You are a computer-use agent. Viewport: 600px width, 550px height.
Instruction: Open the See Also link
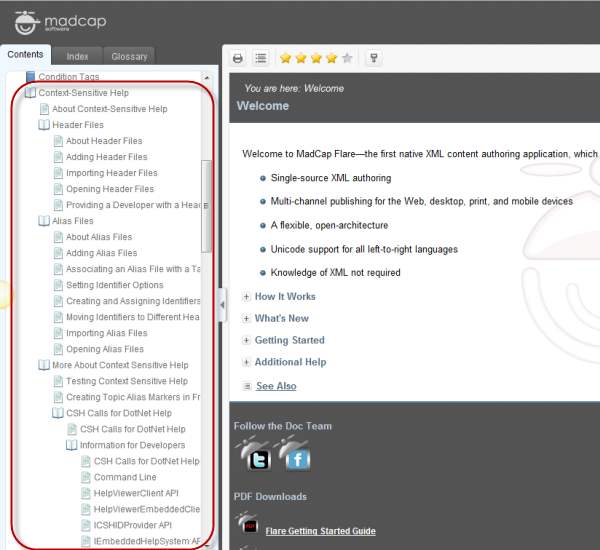(276, 386)
